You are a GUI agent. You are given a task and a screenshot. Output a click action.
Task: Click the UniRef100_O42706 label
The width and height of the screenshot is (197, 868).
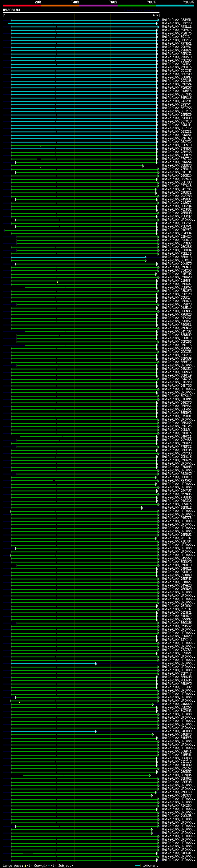click(177, 189)
